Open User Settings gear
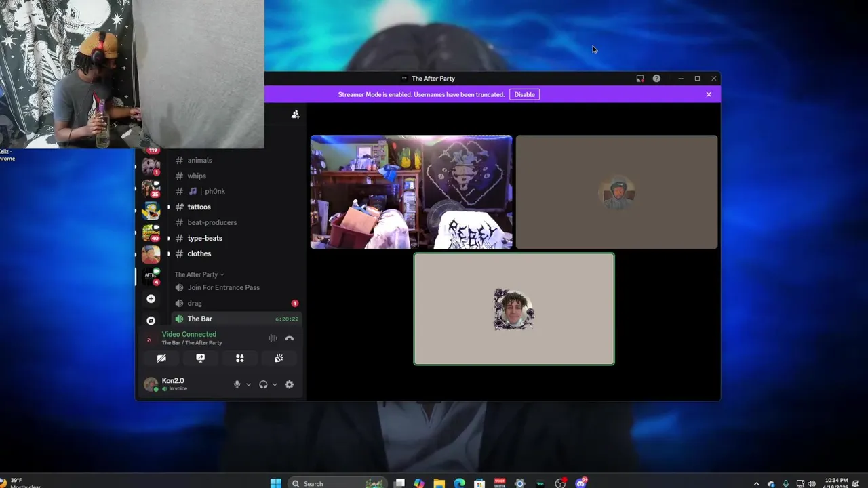 tap(290, 384)
